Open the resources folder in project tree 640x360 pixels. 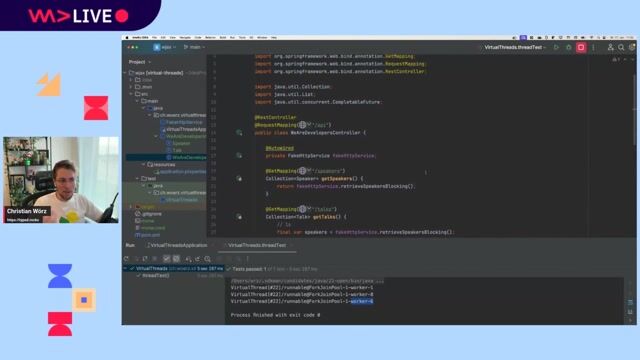coord(161,164)
